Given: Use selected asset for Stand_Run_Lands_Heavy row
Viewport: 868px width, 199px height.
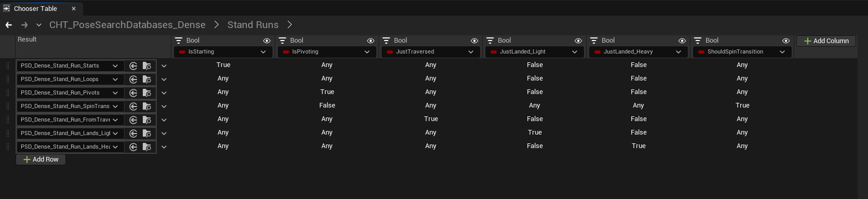Looking at the screenshot, I should 133,147.
